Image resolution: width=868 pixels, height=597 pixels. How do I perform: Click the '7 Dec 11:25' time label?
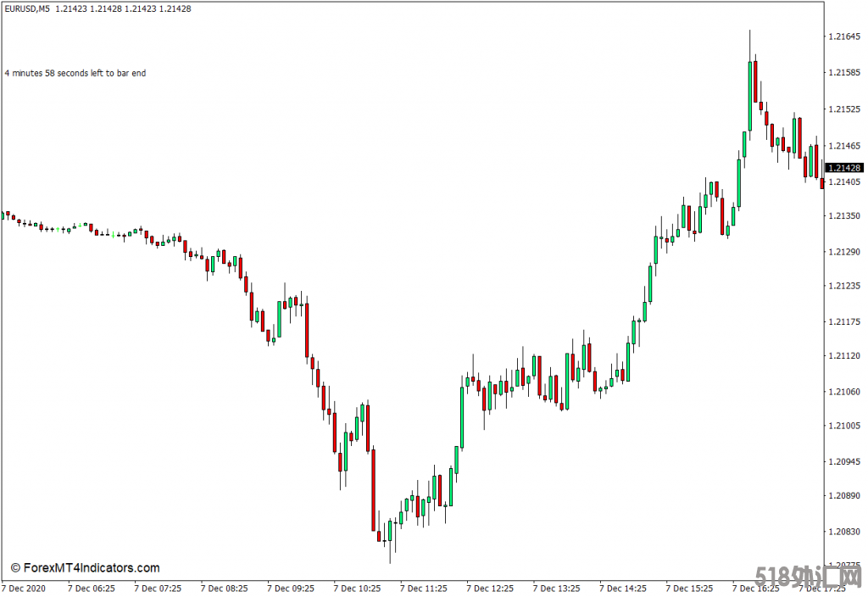[424, 589]
